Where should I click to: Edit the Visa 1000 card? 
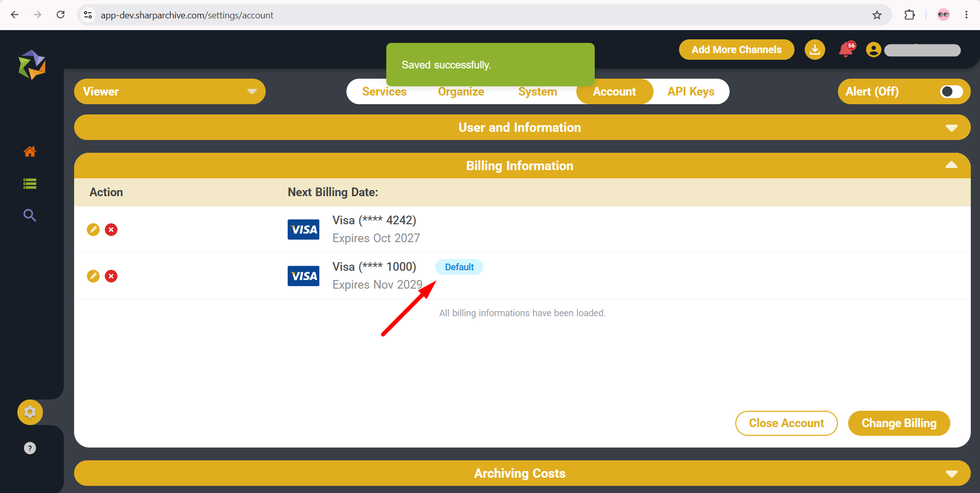pos(93,276)
